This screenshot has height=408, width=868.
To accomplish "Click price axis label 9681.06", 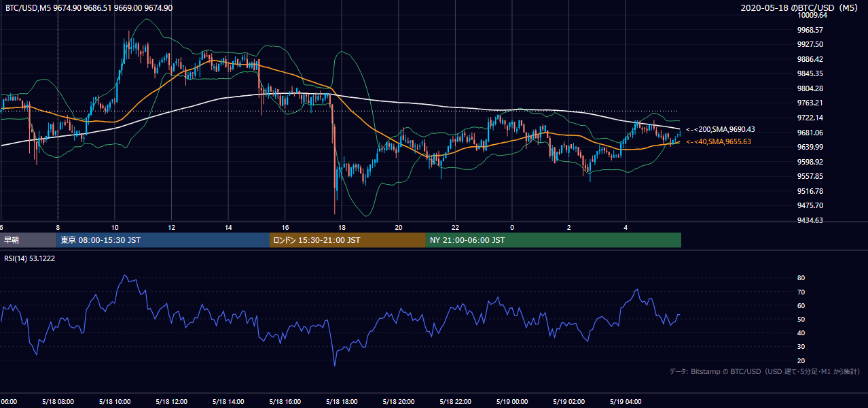I will click(810, 133).
